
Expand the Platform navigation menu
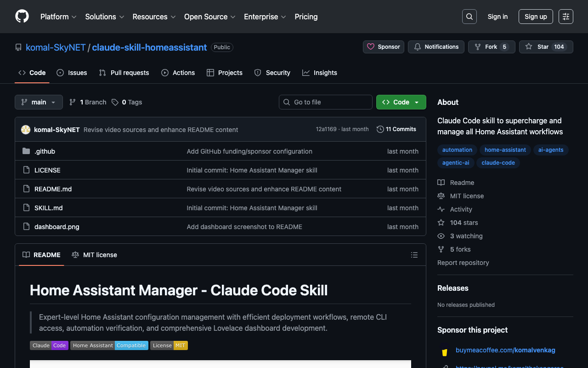point(58,17)
